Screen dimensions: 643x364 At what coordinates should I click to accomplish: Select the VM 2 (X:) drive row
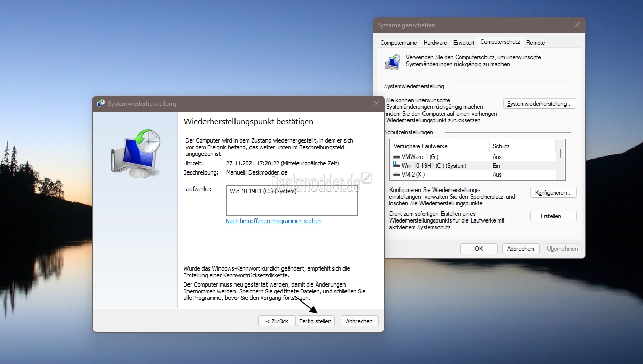(x=473, y=175)
